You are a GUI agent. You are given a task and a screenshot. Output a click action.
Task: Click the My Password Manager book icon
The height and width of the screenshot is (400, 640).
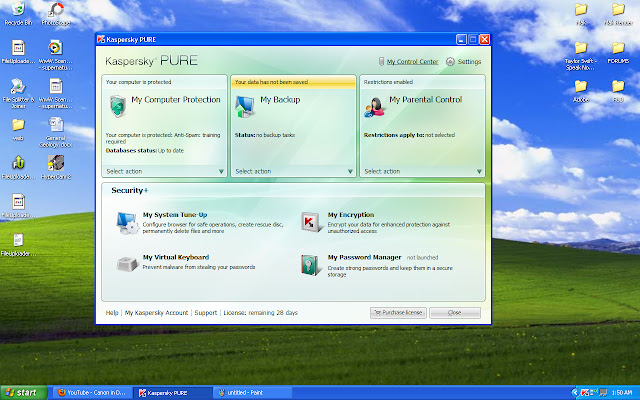[x=310, y=265]
